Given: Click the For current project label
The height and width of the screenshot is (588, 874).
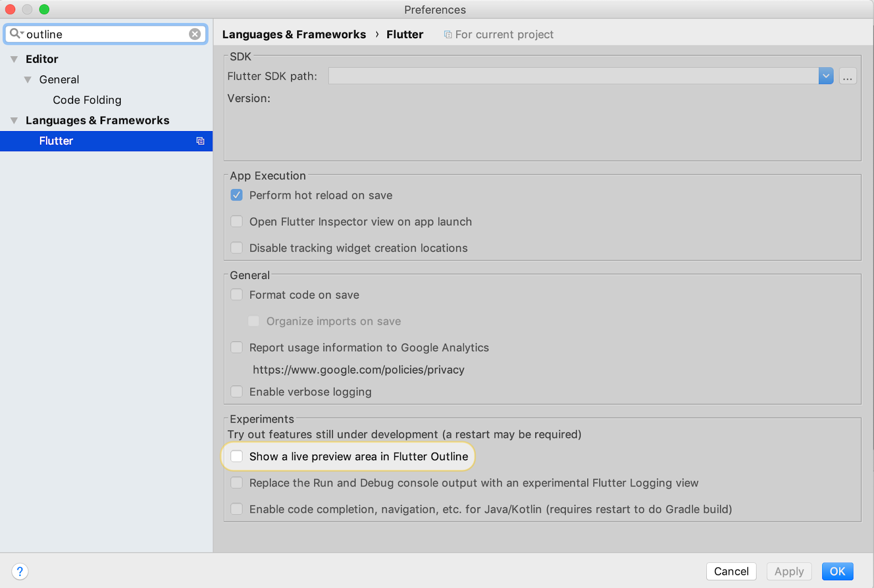Looking at the screenshot, I should tap(504, 34).
